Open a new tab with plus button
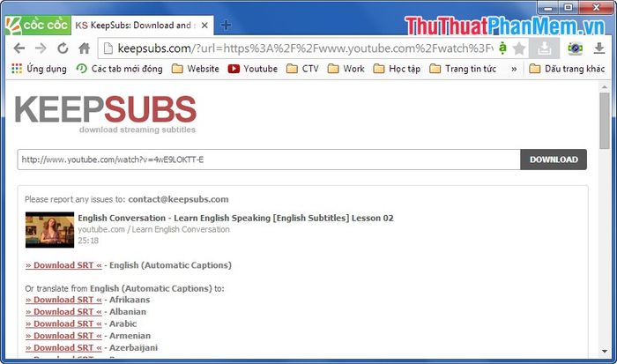 tap(226, 26)
